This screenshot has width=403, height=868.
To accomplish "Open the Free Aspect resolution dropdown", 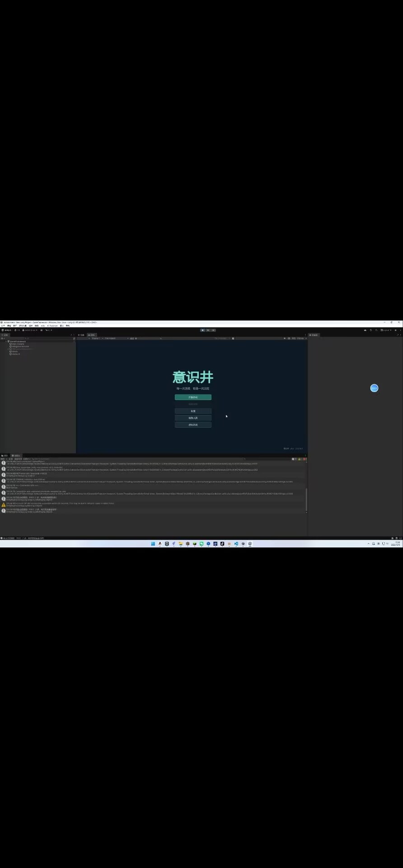I will point(116,338).
